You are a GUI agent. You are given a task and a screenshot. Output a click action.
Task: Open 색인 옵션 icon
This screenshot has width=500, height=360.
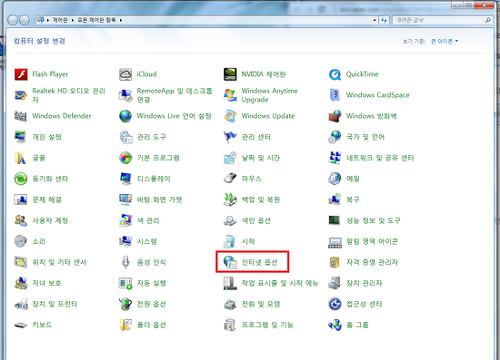click(230, 220)
